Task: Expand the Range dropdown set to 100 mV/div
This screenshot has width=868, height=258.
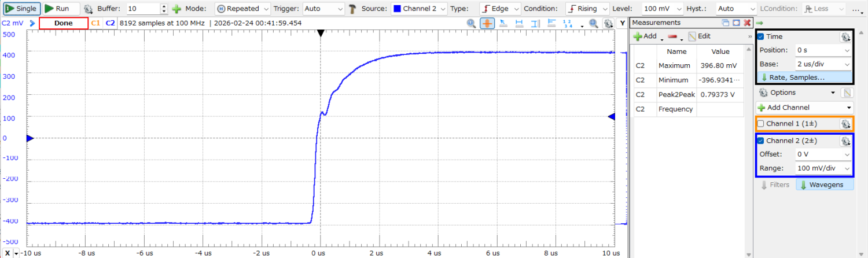Action: point(823,168)
